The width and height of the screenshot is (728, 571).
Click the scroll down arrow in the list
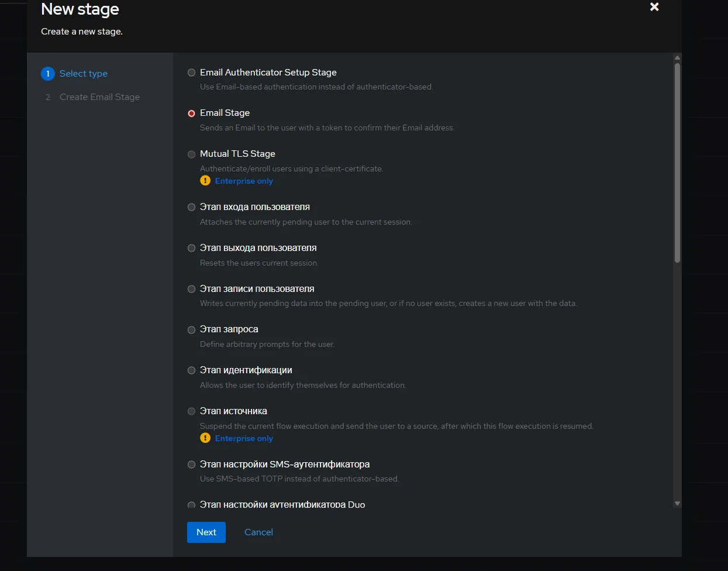coord(677,503)
